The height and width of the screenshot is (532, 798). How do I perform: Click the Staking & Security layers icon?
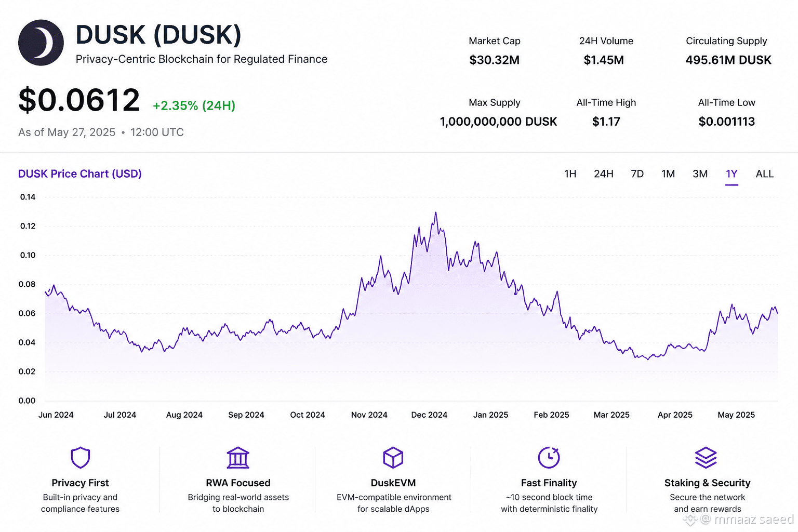point(706,458)
